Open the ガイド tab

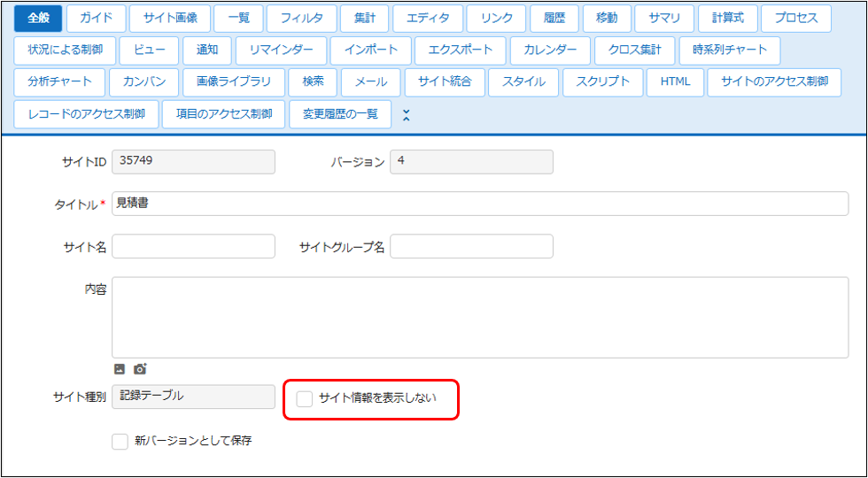tap(97, 19)
